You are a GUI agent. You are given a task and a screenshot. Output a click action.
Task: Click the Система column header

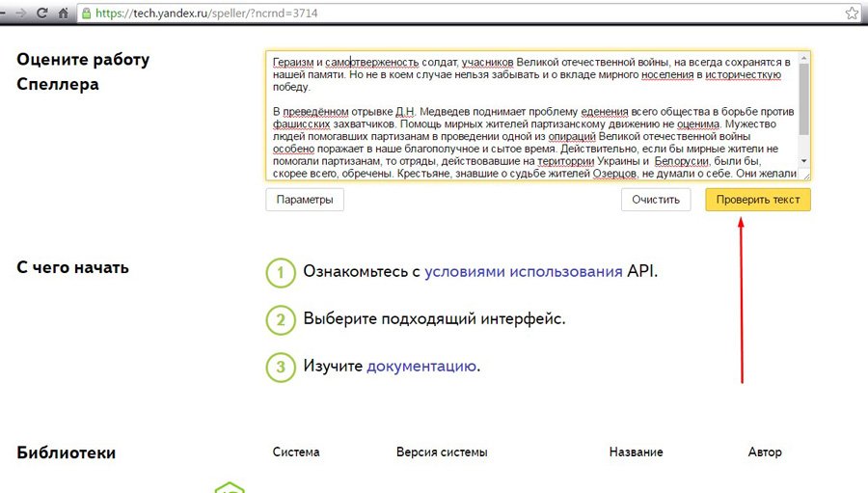click(x=296, y=452)
